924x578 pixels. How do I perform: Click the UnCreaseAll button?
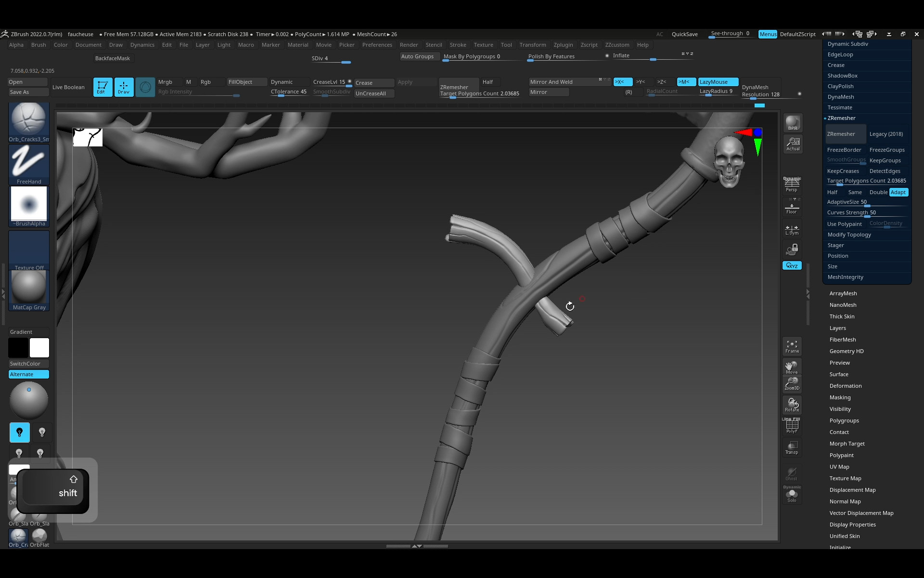pos(373,93)
